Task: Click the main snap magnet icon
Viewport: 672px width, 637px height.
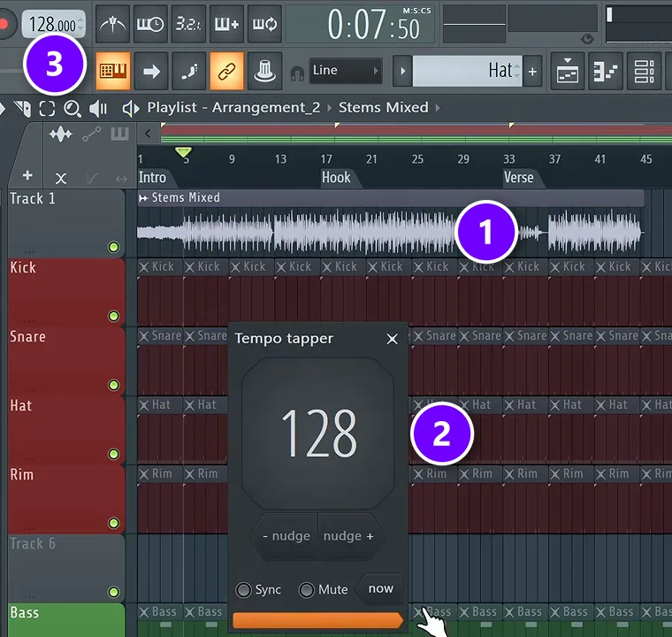Action: click(297, 73)
